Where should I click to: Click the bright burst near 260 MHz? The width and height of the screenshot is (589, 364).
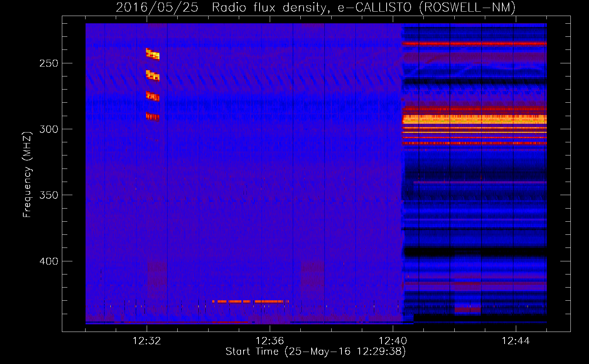point(153,75)
